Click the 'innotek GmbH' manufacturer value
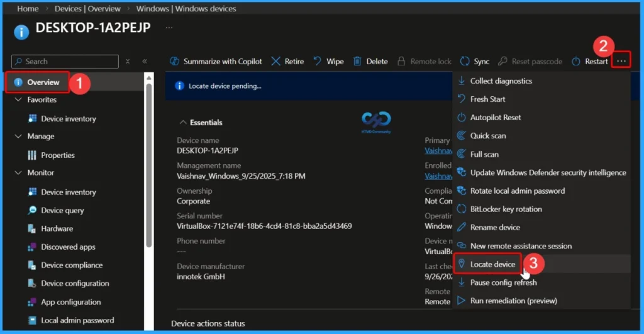Screen dimensions: 644x334 pyautogui.click(x=201, y=277)
